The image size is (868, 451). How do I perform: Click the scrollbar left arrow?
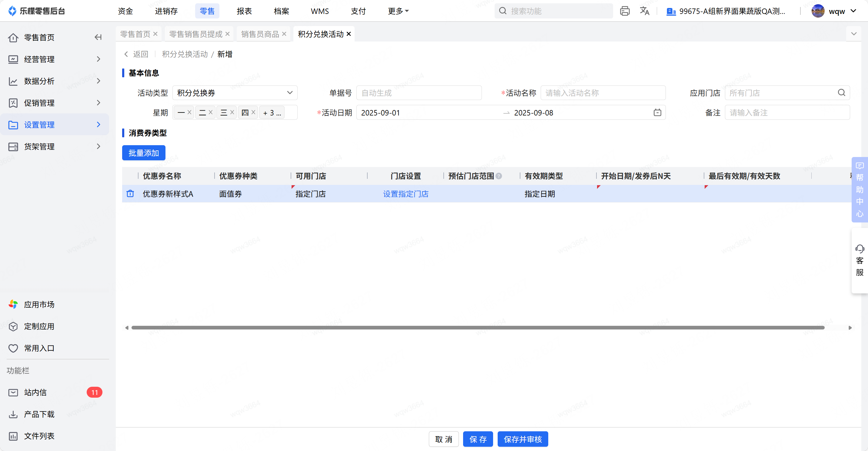[126, 328]
